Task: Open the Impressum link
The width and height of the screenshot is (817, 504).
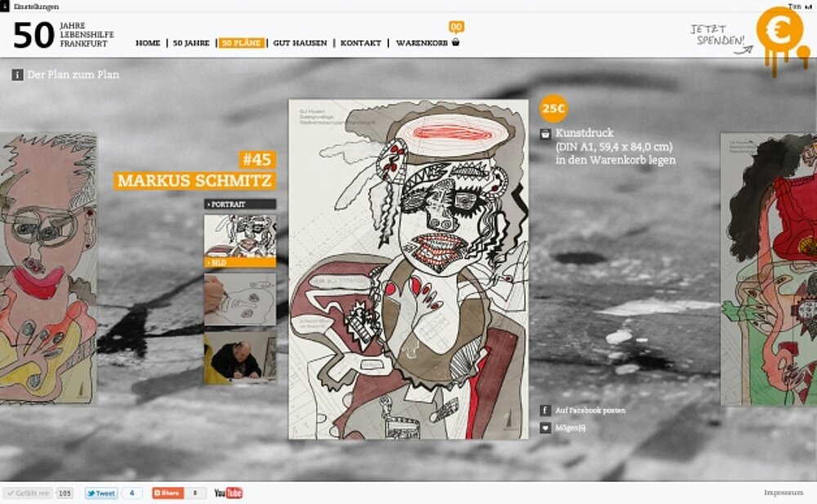Action: click(x=783, y=493)
